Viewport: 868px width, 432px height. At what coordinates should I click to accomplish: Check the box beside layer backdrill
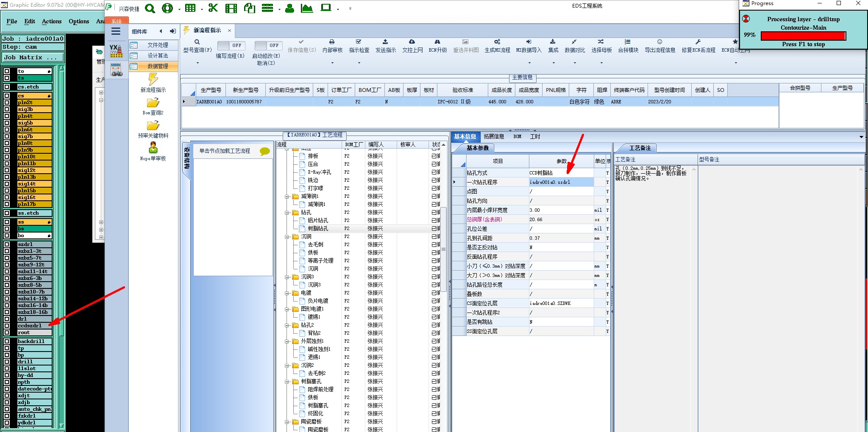coord(7,341)
